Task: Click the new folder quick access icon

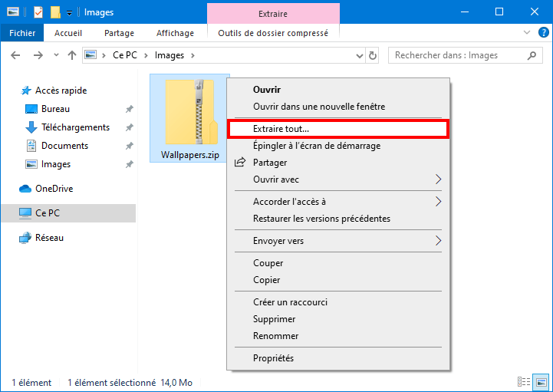Action: pyautogui.click(x=55, y=12)
